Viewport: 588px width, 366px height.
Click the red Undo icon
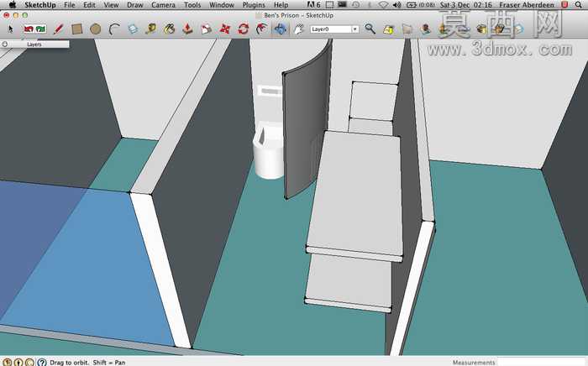tap(29, 29)
